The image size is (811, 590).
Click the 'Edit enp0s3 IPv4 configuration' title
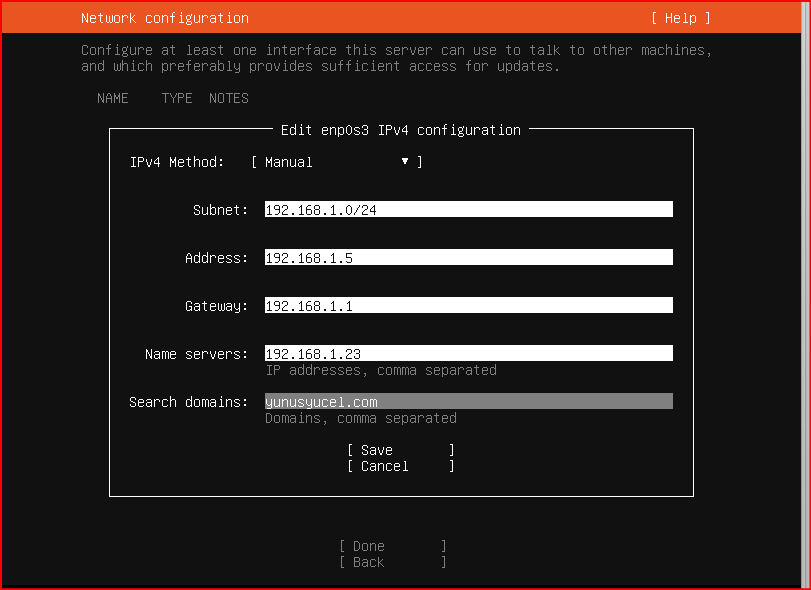400,130
